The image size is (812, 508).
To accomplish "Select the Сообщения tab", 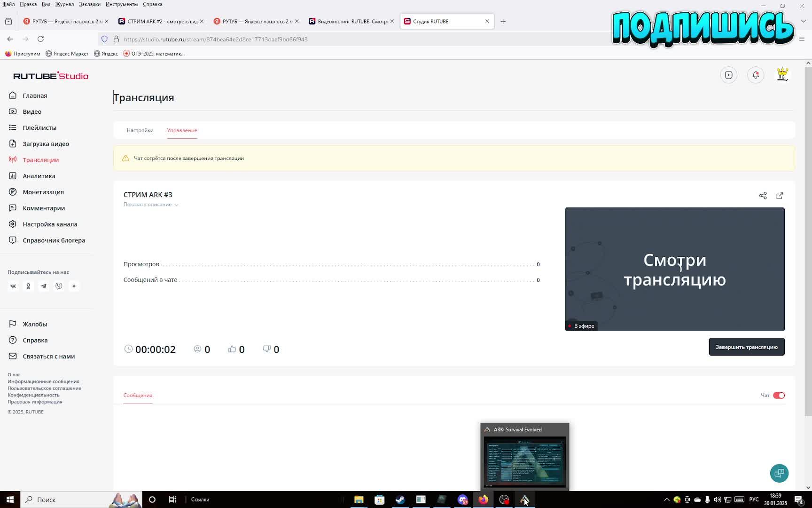I will click(x=138, y=395).
